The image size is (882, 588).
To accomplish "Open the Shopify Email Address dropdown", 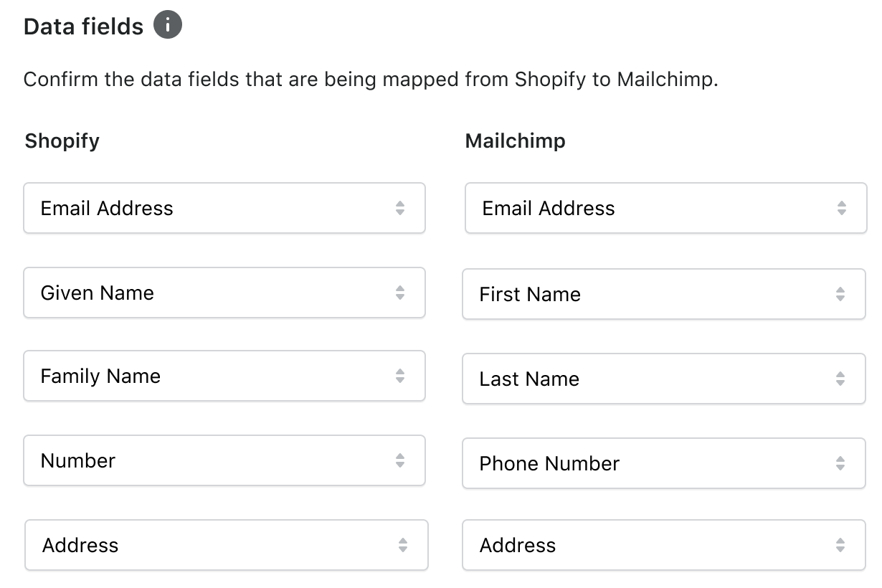I will coord(224,208).
